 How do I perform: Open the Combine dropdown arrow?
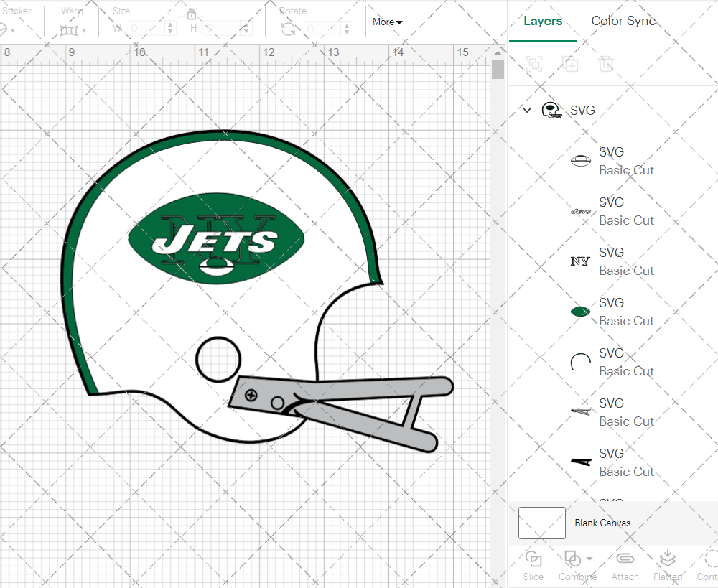(x=589, y=559)
